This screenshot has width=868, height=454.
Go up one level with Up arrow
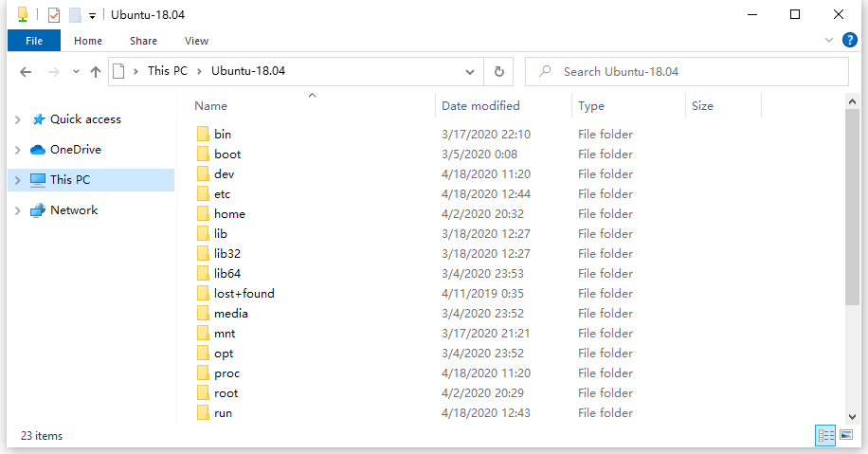(95, 72)
